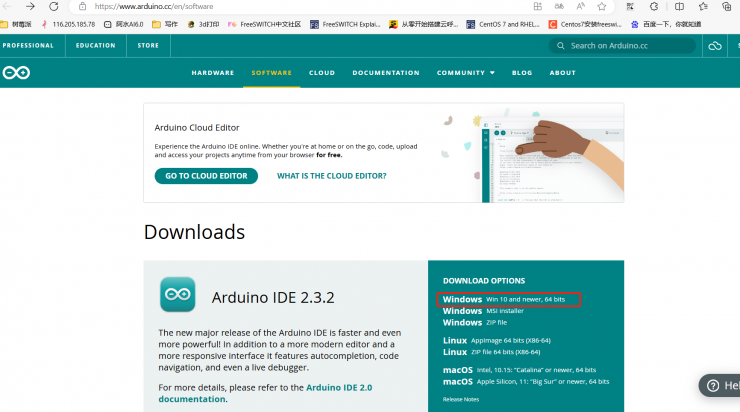Click the search magnifier icon
Screen dimensions: 740x412
pyautogui.click(x=562, y=46)
